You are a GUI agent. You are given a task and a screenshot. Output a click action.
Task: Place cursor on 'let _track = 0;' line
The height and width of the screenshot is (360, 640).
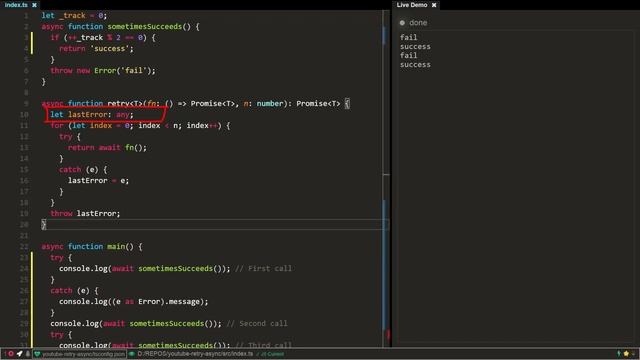click(x=74, y=16)
